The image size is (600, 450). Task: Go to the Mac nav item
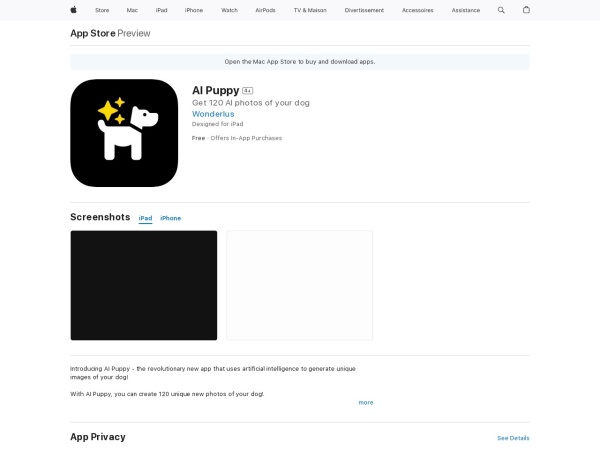132,10
